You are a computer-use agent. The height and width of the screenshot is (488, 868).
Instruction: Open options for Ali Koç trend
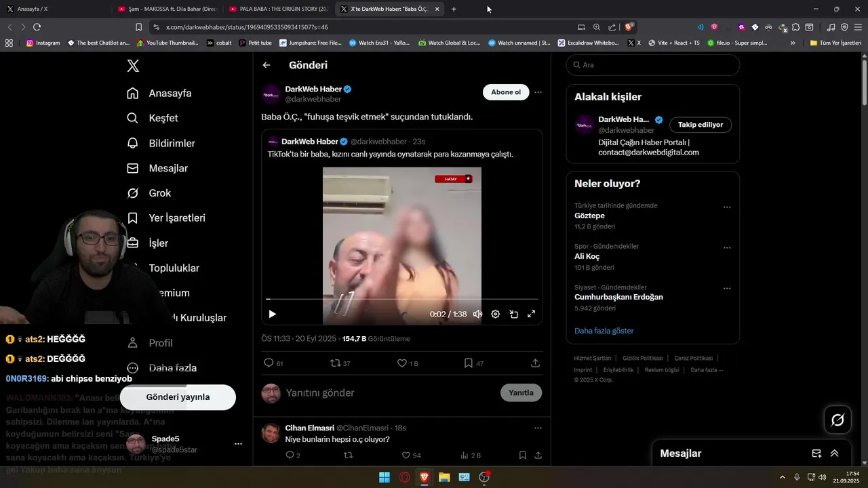coord(727,247)
